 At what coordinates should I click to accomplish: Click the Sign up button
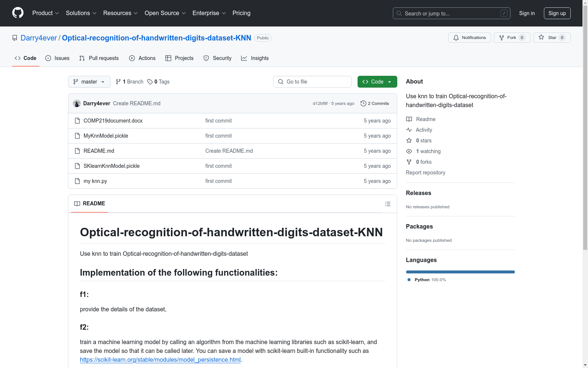[x=557, y=13]
